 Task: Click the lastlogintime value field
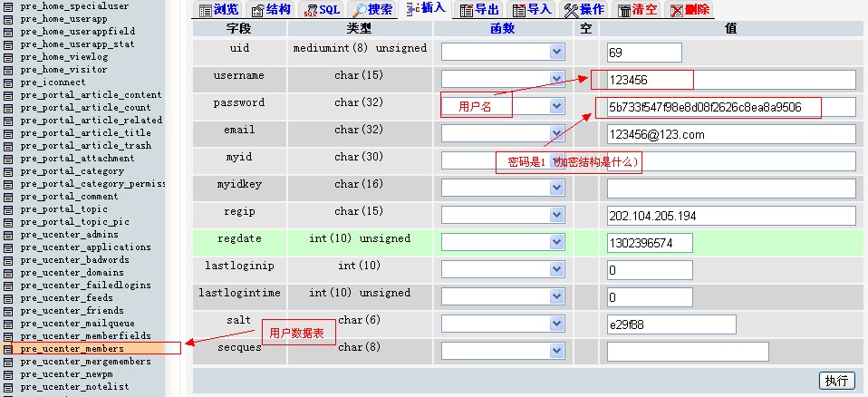pyautogui.click(x=650, y=296)
